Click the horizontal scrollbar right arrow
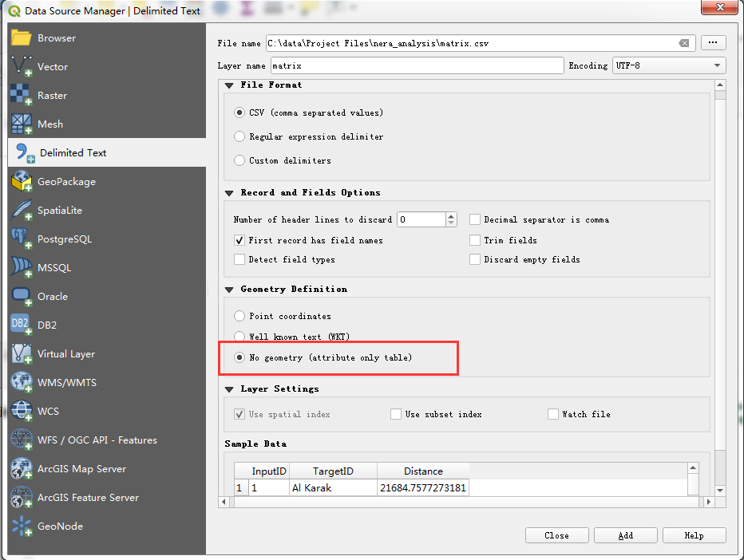 [708, 502]
